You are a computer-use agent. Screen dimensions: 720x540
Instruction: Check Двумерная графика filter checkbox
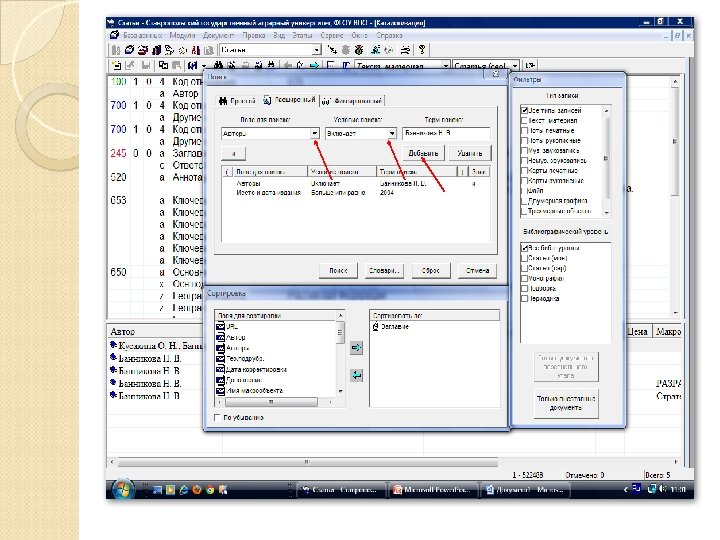point(524,201)
